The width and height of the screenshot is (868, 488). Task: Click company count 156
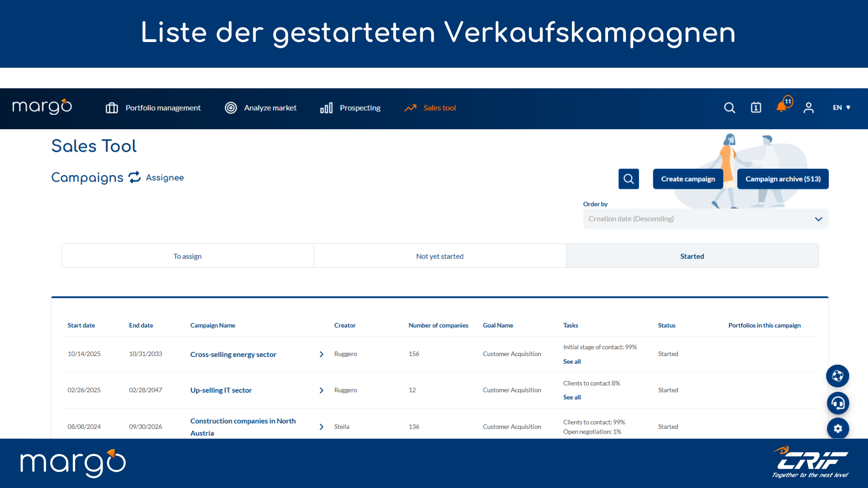[x=414, y=354]
